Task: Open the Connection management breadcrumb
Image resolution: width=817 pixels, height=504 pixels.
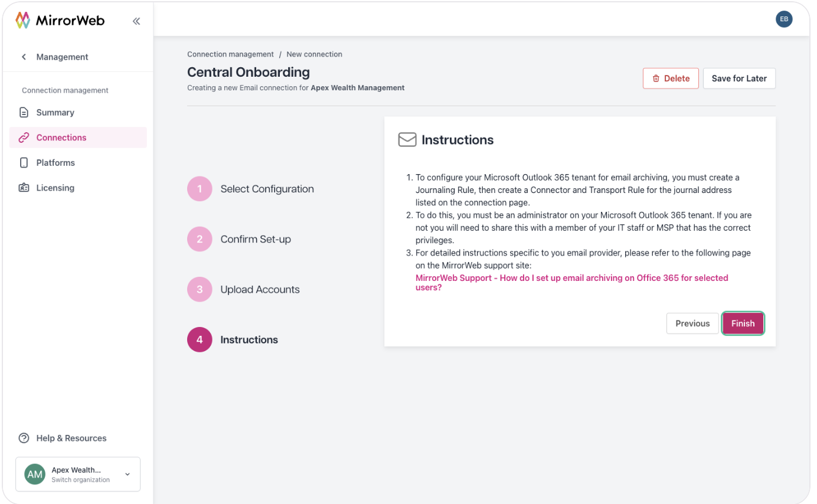Action: [230, 54]
